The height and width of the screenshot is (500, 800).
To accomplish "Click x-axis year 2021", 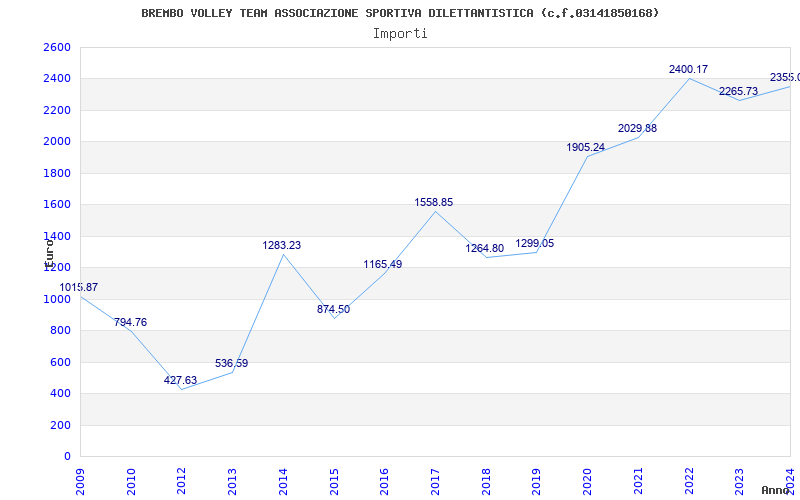I will 638,481.
